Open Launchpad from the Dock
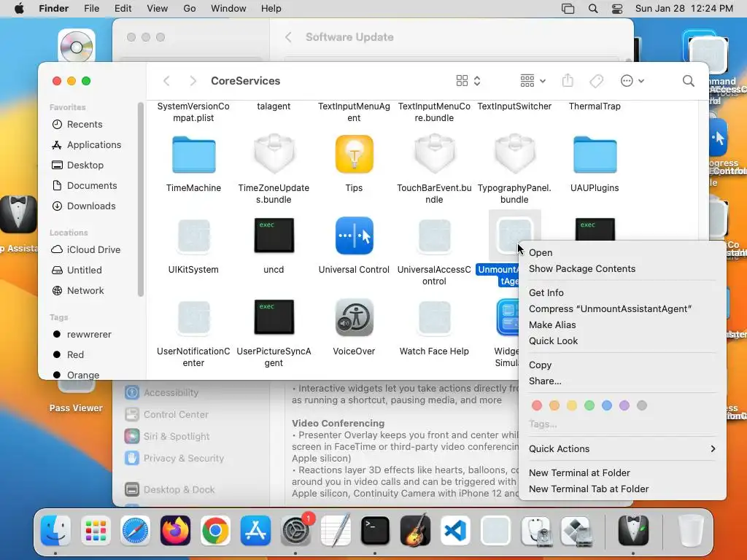 pos(96,530)
